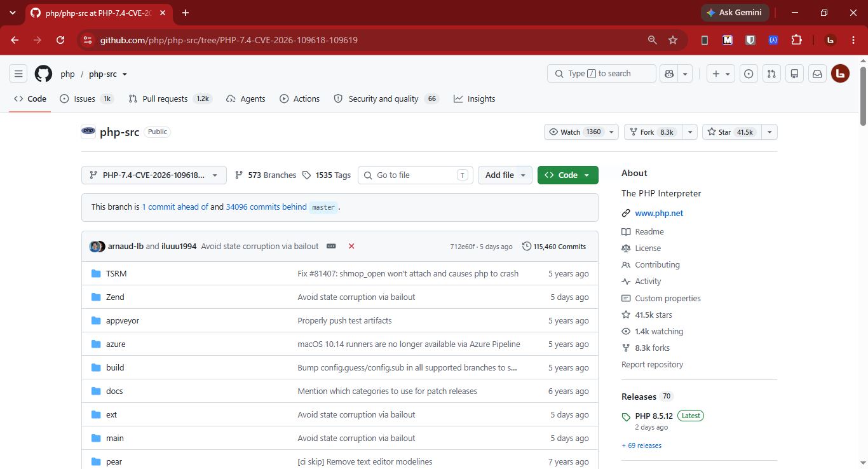The height and width of the screenshot is (469, 868).
Task: Open the 573 Branches link
Action: (x=266, y=175)
